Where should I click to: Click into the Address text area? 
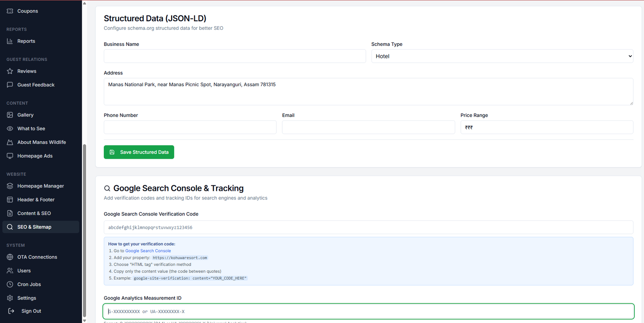point(369,92)
